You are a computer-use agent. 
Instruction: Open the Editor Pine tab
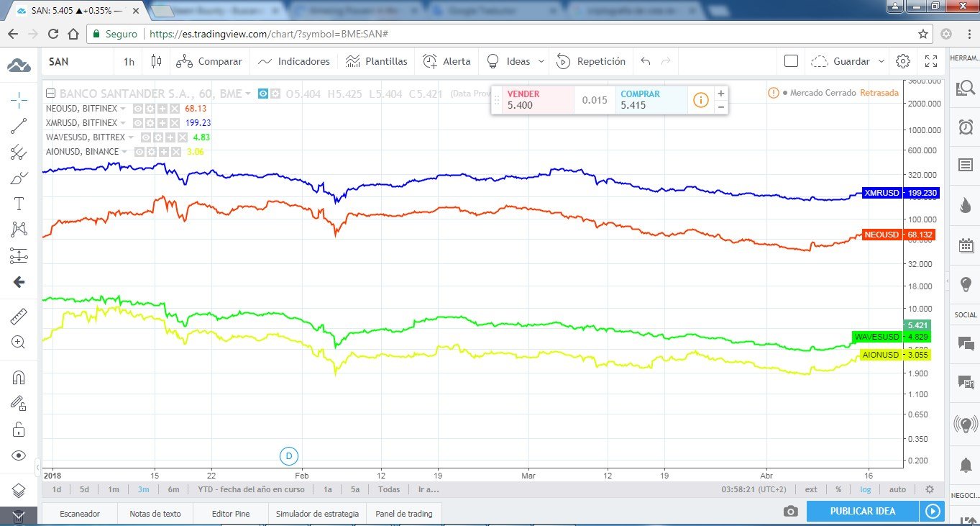click(x=231, y=514)
